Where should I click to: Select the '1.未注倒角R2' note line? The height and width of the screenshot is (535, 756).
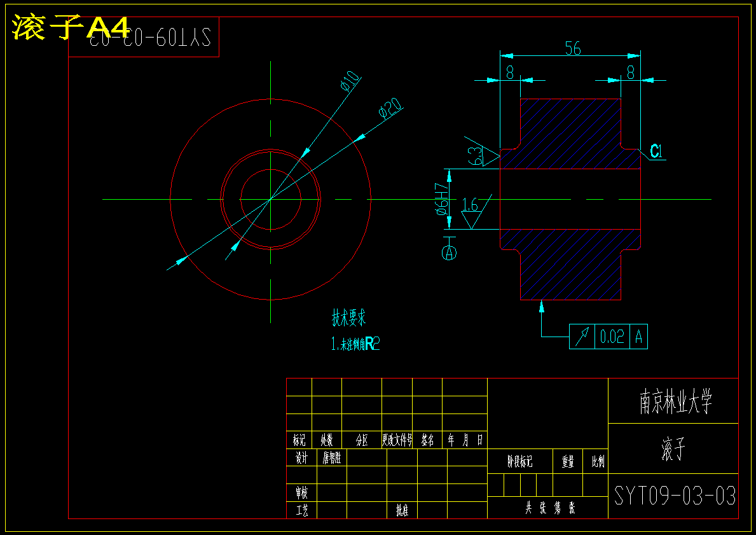tap(355, 344)
